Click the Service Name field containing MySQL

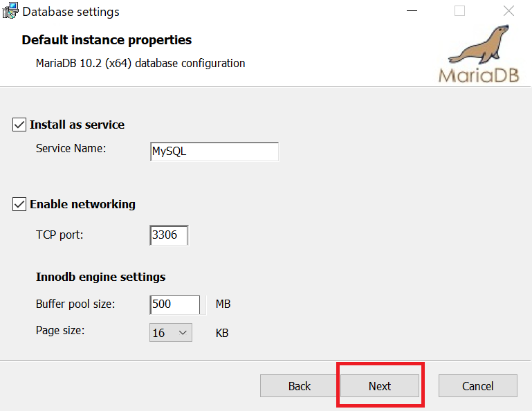point(214,152)
